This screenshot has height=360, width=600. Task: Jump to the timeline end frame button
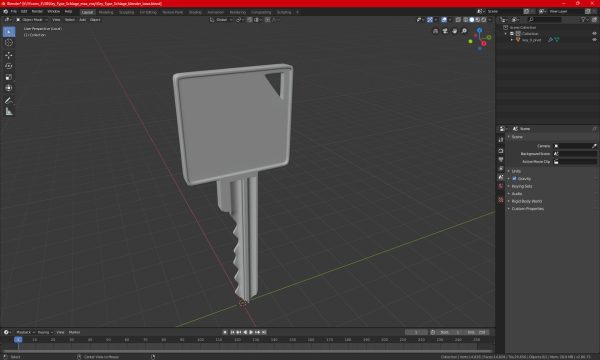[264, 332]
